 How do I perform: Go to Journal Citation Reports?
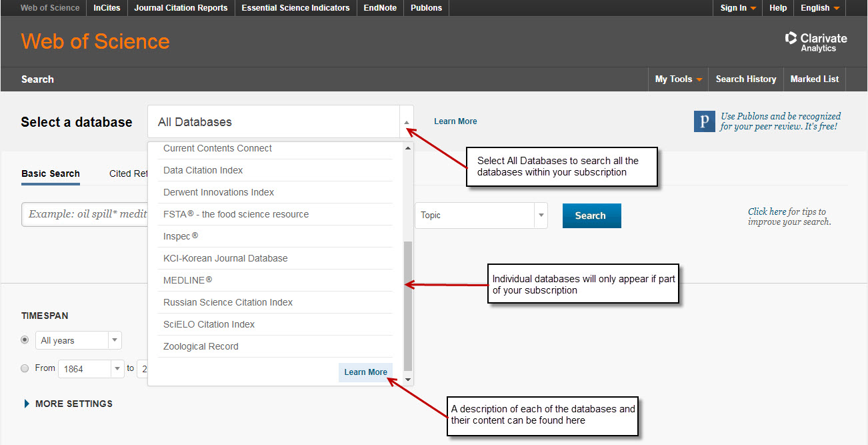coord(181,8)
